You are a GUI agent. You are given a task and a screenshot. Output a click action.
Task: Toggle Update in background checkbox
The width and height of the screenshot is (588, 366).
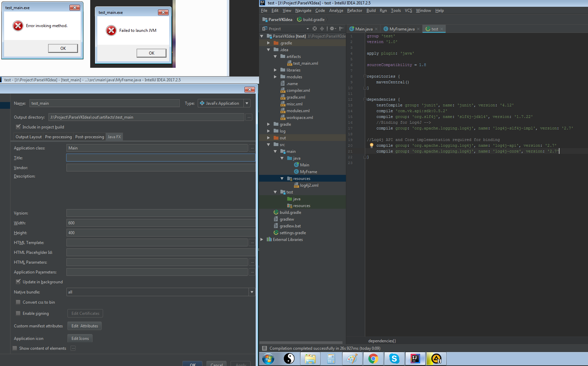tap(18, 282)
